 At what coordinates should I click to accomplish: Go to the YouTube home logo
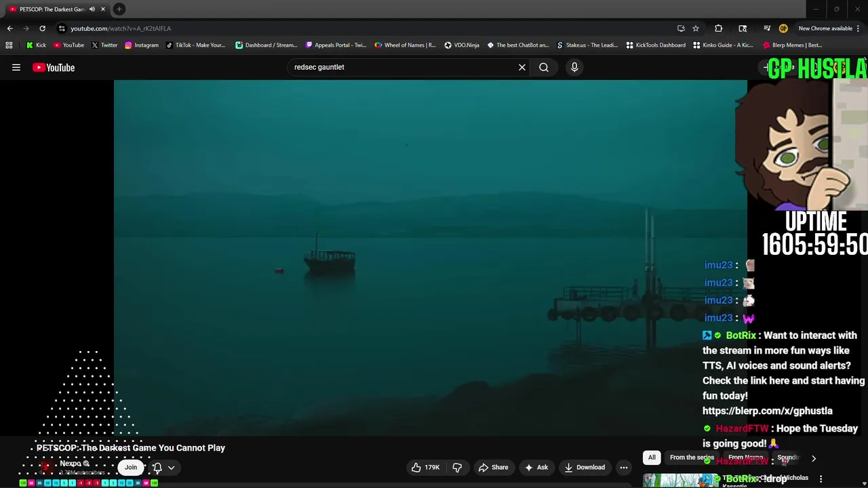point(54,67)
